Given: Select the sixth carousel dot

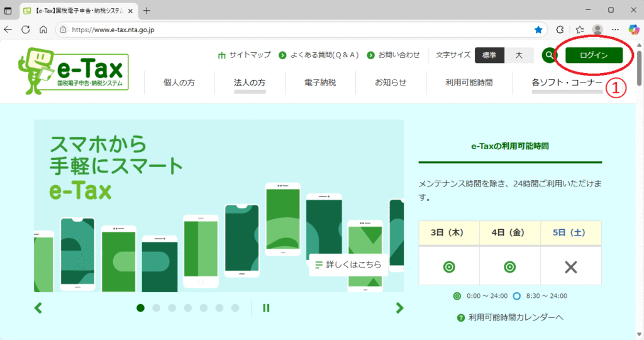Looking at the screenshot, I should [219, 308].
